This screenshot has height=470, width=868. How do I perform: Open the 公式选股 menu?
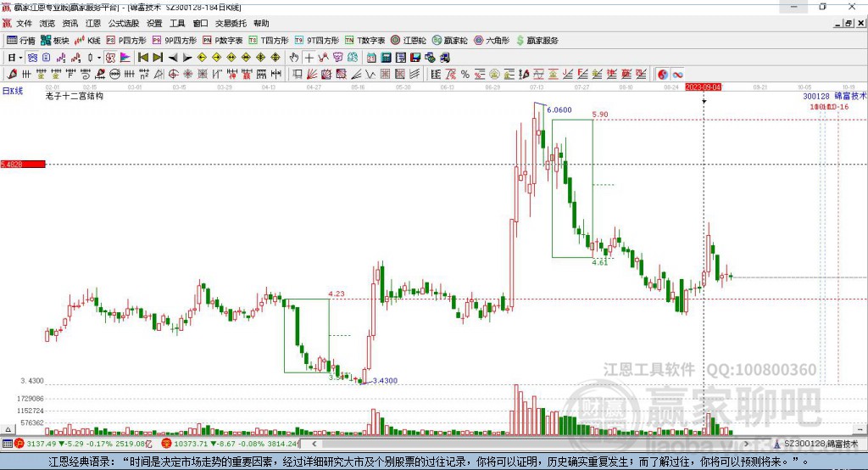124,23
